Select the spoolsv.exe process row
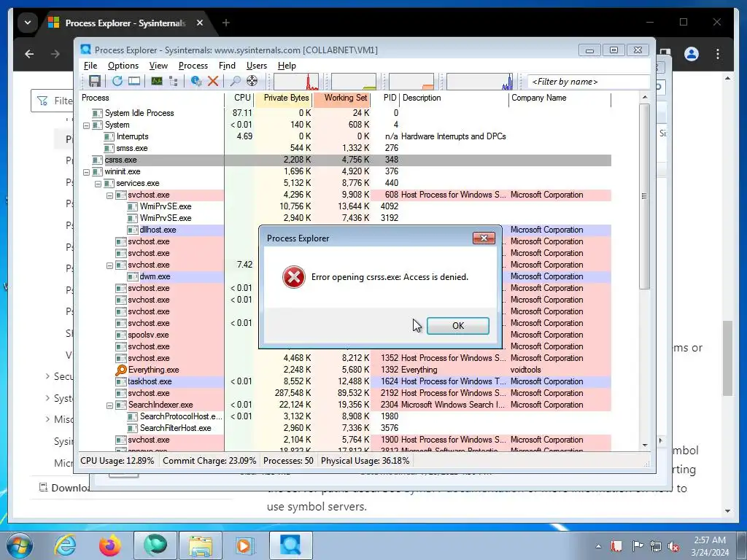Screen dimensions: 747x560 pyautogui.click(x=347, y=335)
